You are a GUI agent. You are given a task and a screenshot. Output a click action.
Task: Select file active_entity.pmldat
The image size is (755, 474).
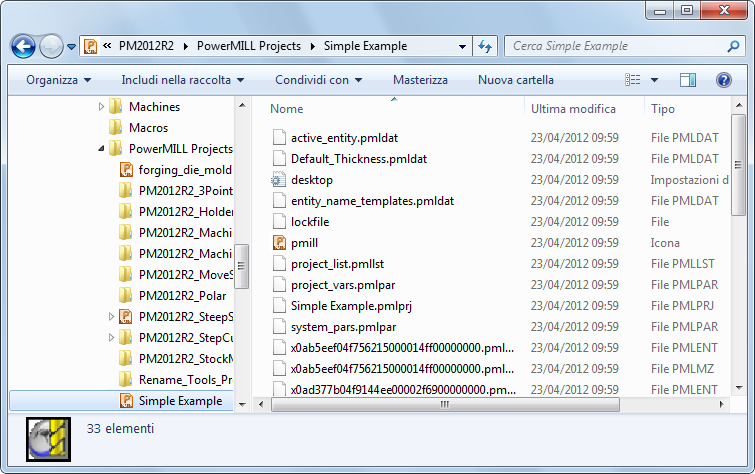344,138
